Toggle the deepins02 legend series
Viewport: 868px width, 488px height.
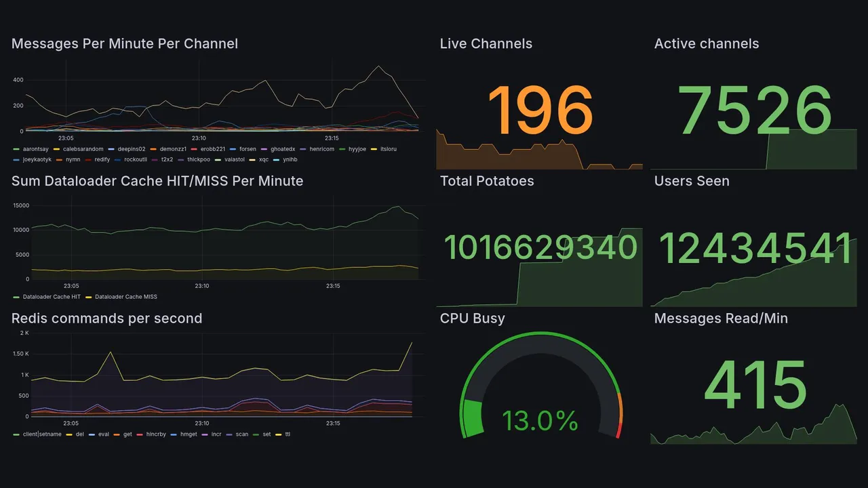tap(132, 149)
